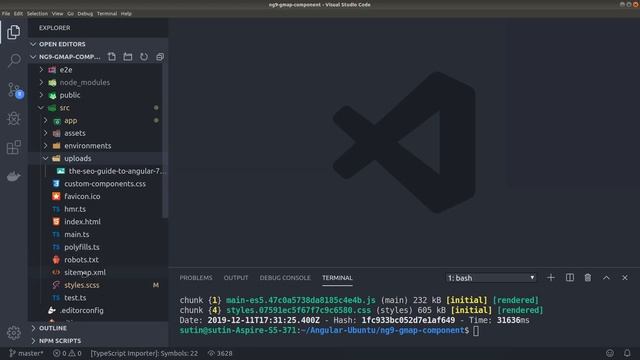
Task: Open the Help menu
Action: click(126, 13)
